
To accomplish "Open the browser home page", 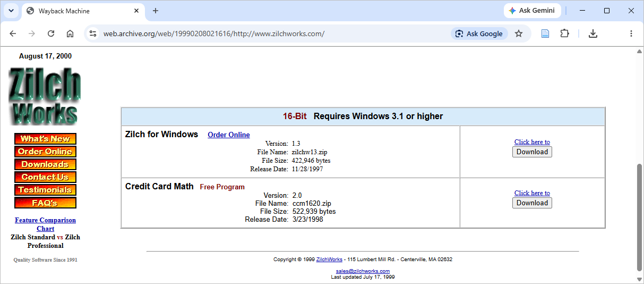I will click(x=70, y=34).
